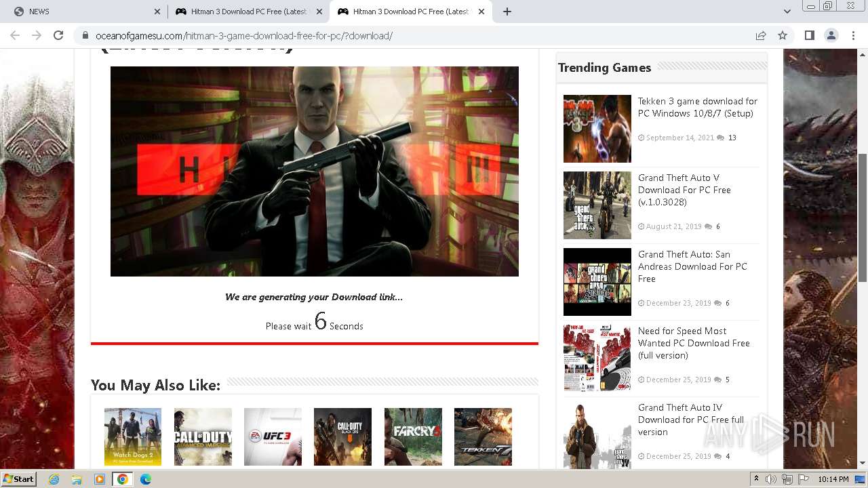868x488 pixels.
Task: Click the Tekken 3 thumbnail
Action: pyautogui.click(x=597, y=129)
